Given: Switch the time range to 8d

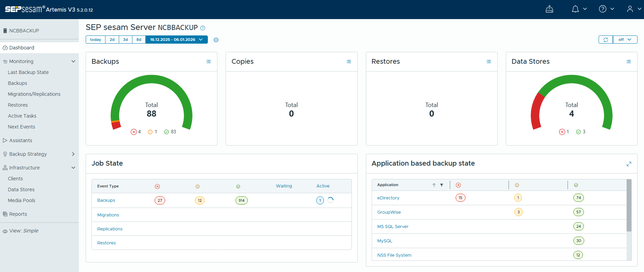Looking at the screenshot, I should coord(139,40).
